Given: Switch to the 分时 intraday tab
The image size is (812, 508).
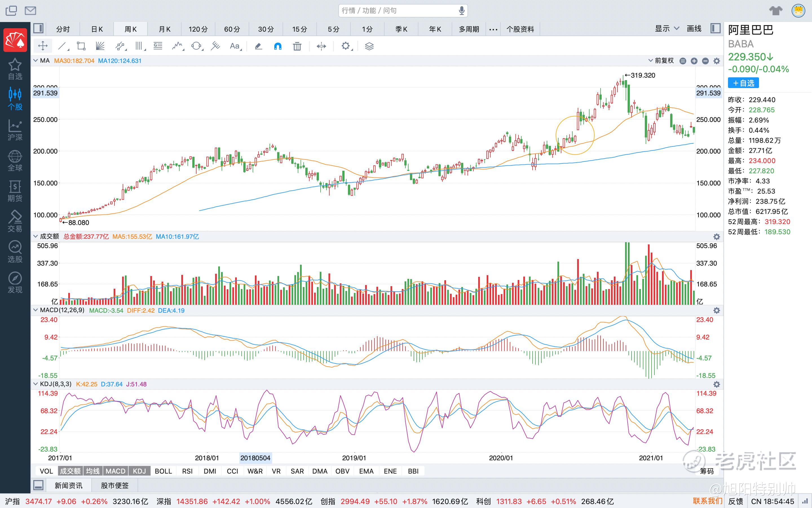Looking at the screenshot, I should pos(63,29).
